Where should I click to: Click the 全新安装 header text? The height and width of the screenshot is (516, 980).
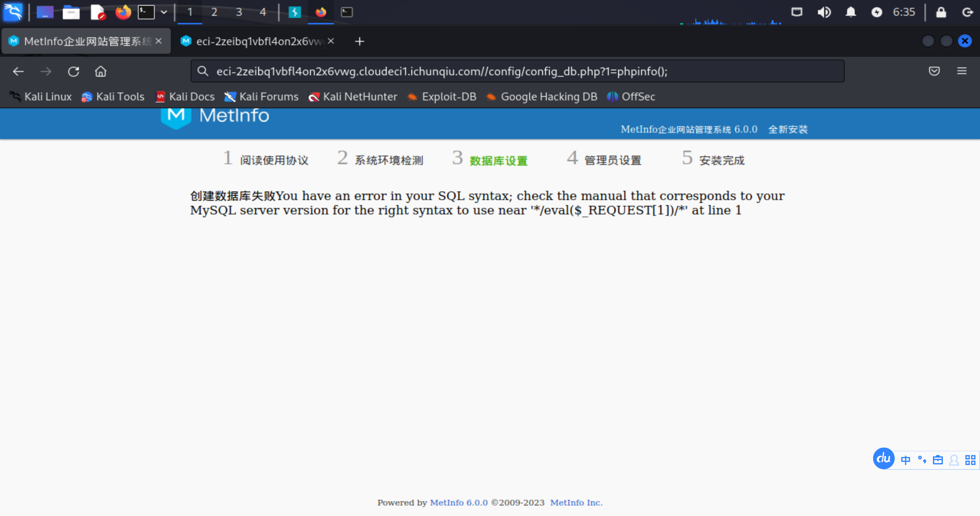(788, 129)
